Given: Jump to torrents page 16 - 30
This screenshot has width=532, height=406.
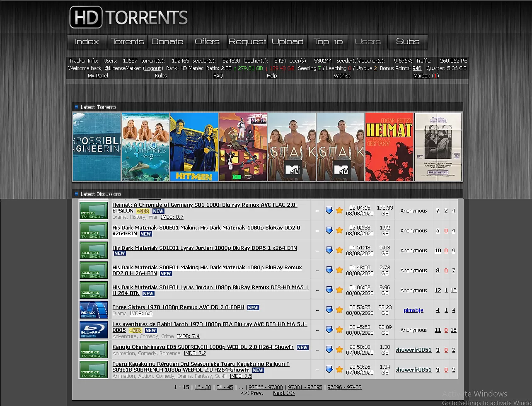Looking at the screenshot, I should coord(203,387).
